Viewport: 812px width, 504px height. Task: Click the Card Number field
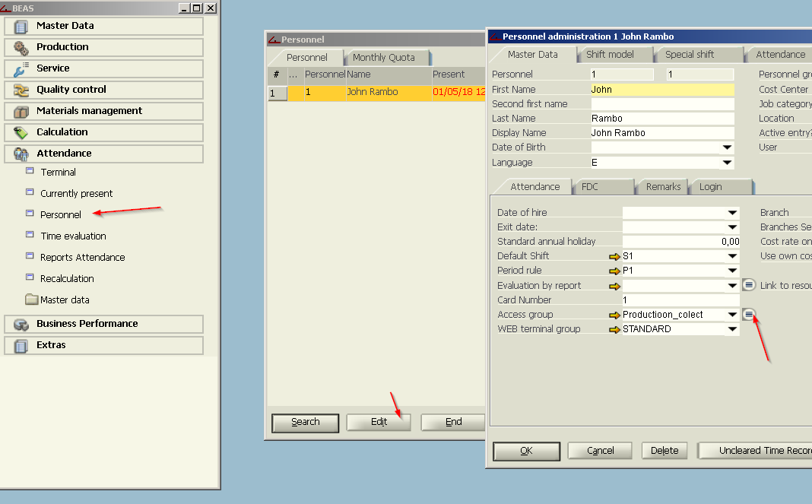(680, 300)
